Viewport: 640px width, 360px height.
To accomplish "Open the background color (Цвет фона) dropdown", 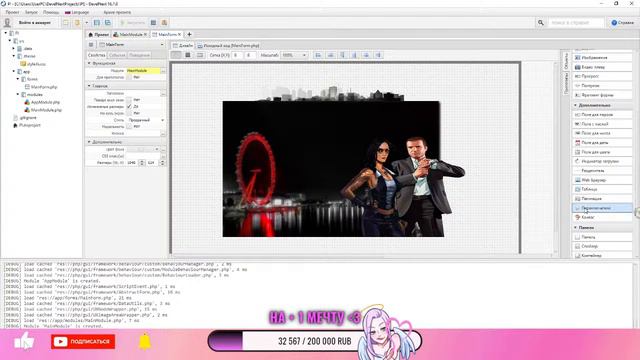I will click(x=142, y=149).
